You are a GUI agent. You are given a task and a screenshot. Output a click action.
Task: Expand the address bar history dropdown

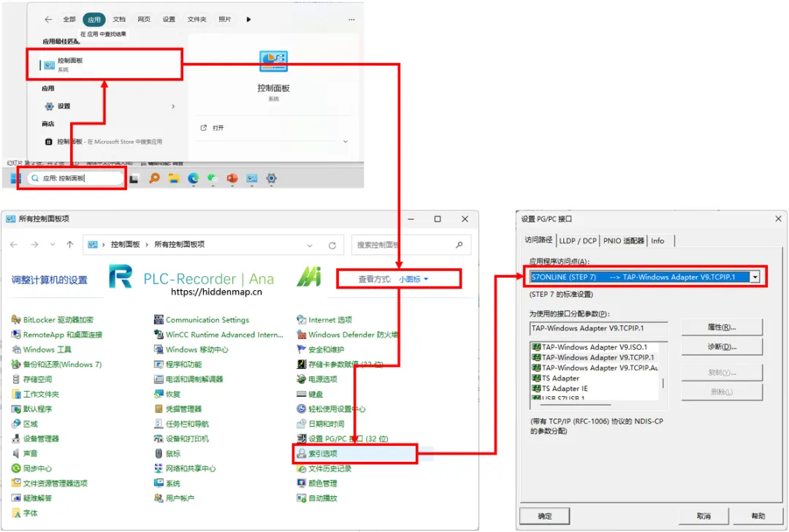point(310,245)
